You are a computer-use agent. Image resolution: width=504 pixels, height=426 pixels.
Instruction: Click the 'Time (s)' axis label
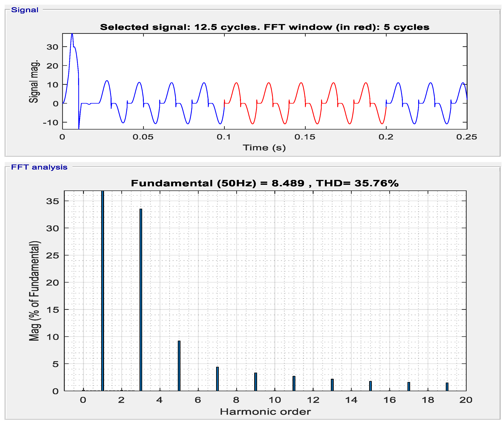point(264,148)
